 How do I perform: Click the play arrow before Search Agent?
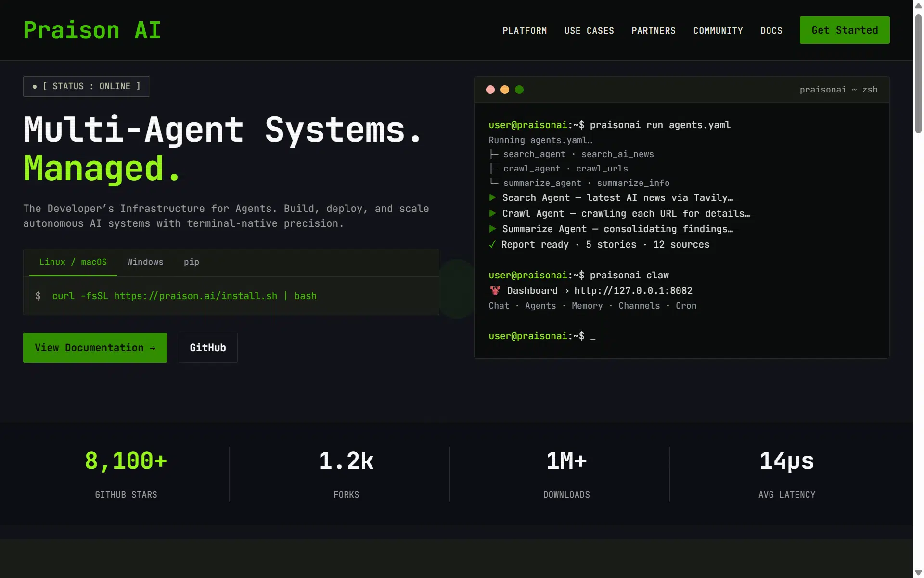pos(493,197)
